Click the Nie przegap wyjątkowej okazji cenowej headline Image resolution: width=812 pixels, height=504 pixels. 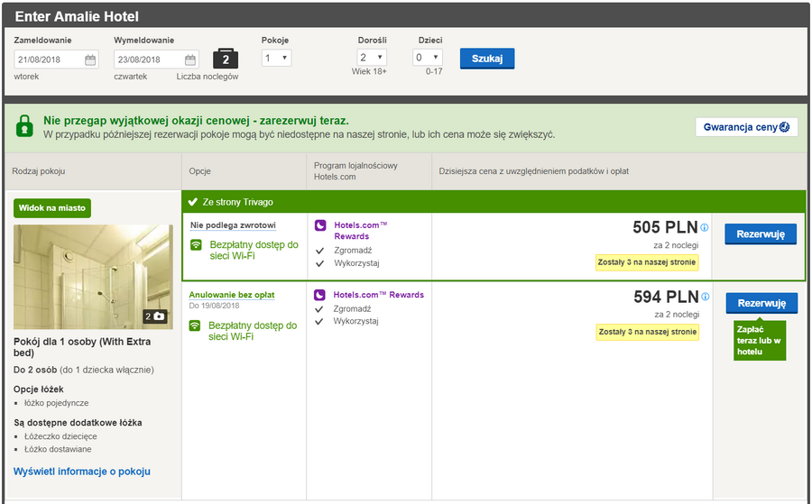point(196,121)
